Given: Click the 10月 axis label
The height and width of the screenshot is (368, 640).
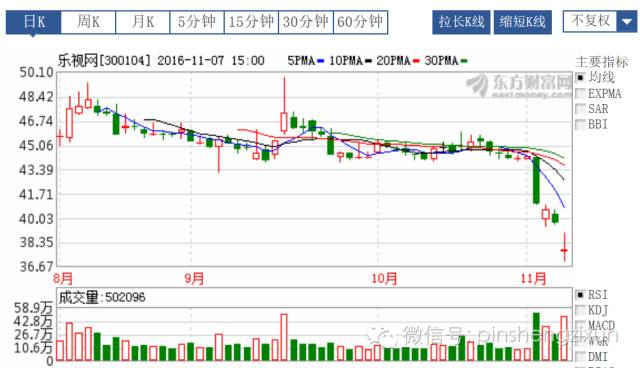Looking at the screenshot, I should [384, 279].
